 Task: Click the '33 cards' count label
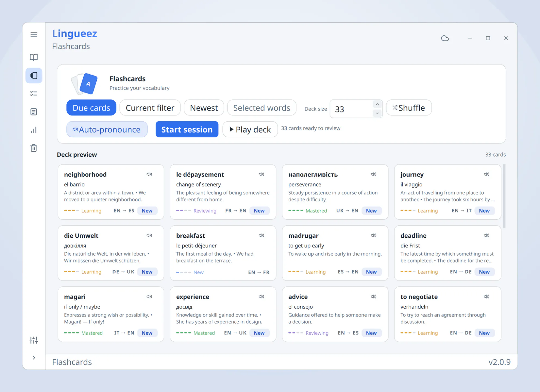(x=495, y=155)
